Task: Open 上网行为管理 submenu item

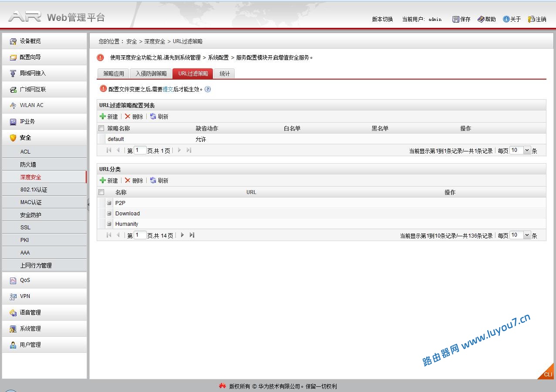Action: [x=44, y=265]
